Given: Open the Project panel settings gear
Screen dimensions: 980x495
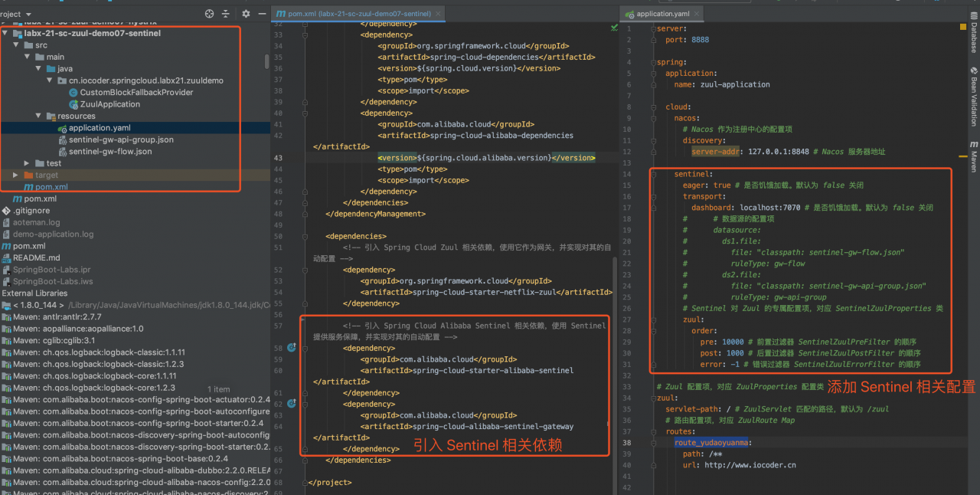Looking at the screenshot, I should pyautogui.click(x=245, y=13).
